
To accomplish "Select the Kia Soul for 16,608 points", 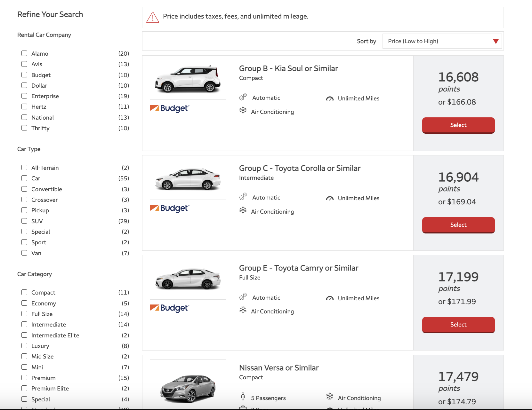I will coord(458,125).
